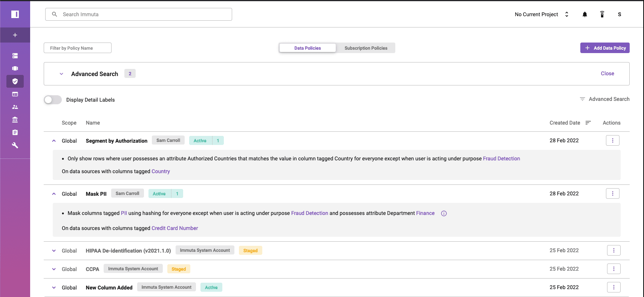Open actions menu for CCPA policy
The width and height of the screenshot is (644, 297).
point(614,269)
